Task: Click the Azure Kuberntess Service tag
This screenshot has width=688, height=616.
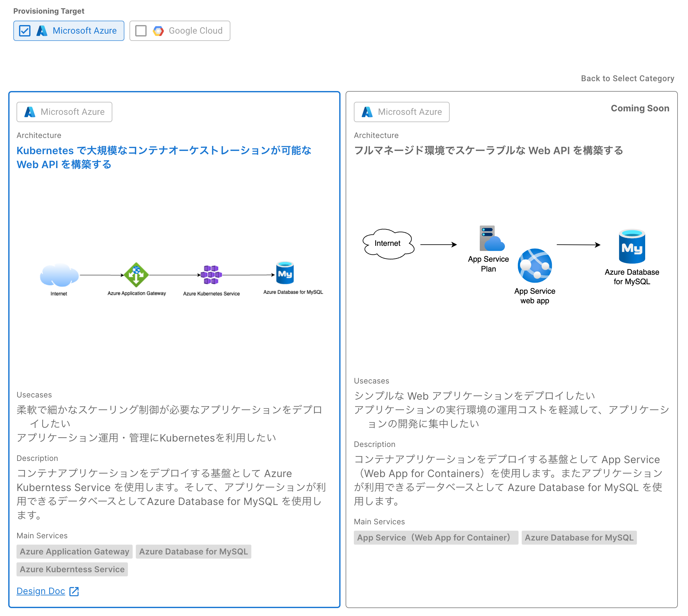Action: pyautogui.click(x=72, y=569)
